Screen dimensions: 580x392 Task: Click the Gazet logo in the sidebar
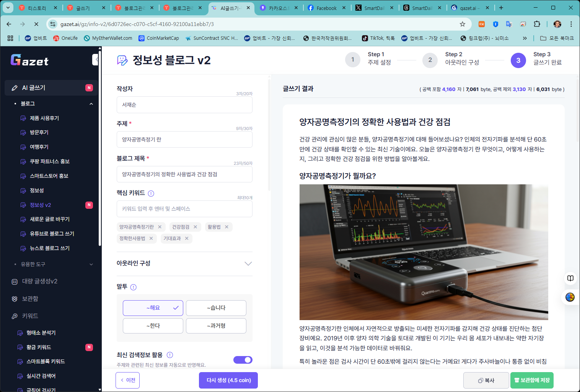(x=29, y=60)
